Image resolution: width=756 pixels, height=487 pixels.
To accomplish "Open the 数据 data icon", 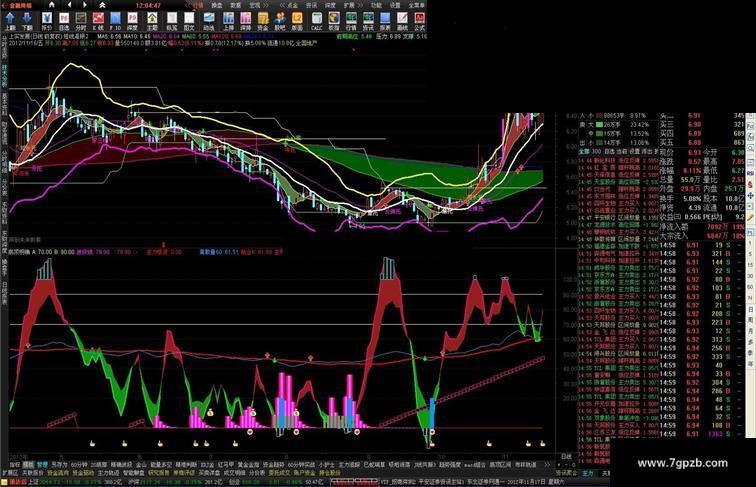I will [334, 19].
